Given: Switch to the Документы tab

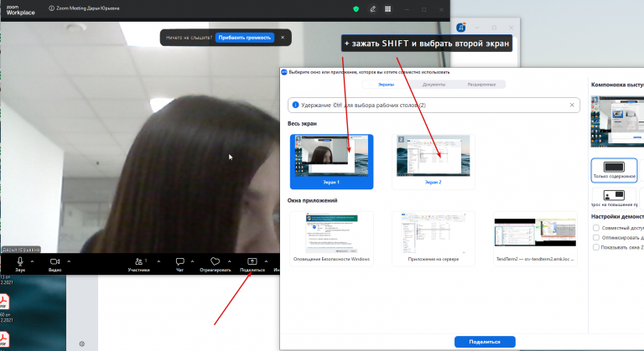Looking at the screenshot, I should tap(434, 85).
